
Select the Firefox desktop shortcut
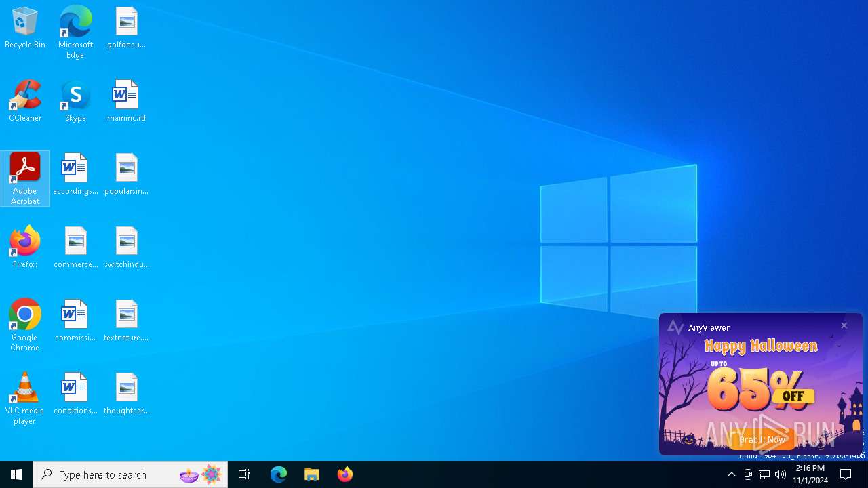[x=25, y=247]
